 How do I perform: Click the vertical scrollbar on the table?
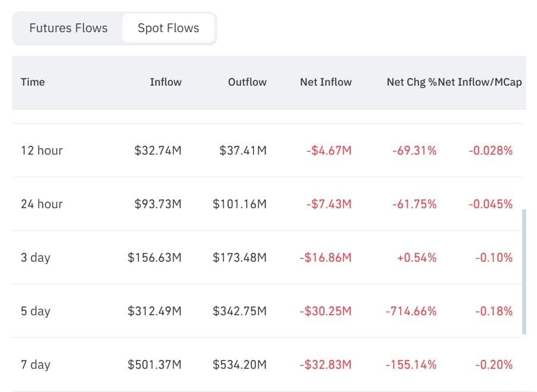524,272
